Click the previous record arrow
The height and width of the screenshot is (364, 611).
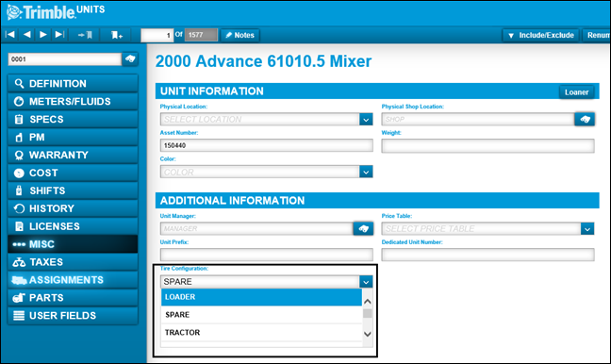click(27, 35)
